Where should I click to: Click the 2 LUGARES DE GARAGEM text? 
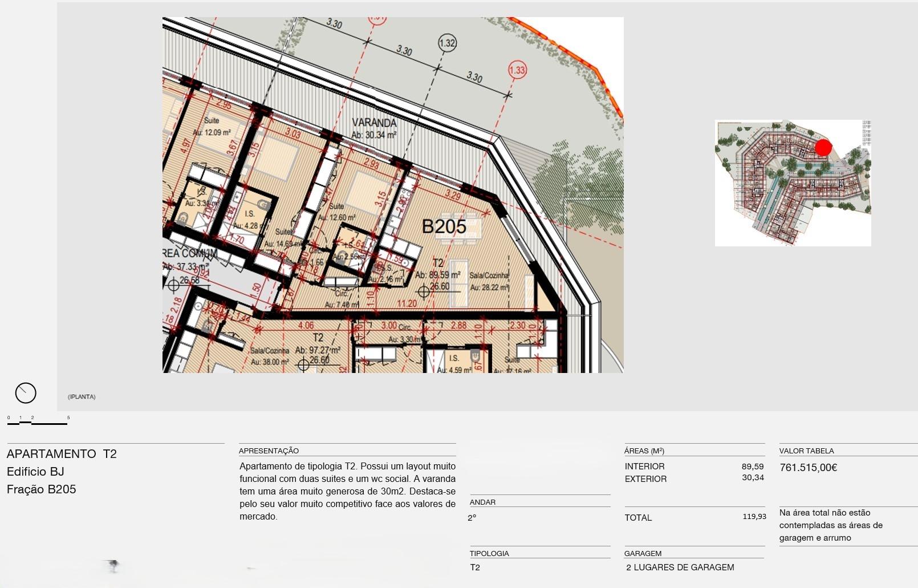click(680, 567)
